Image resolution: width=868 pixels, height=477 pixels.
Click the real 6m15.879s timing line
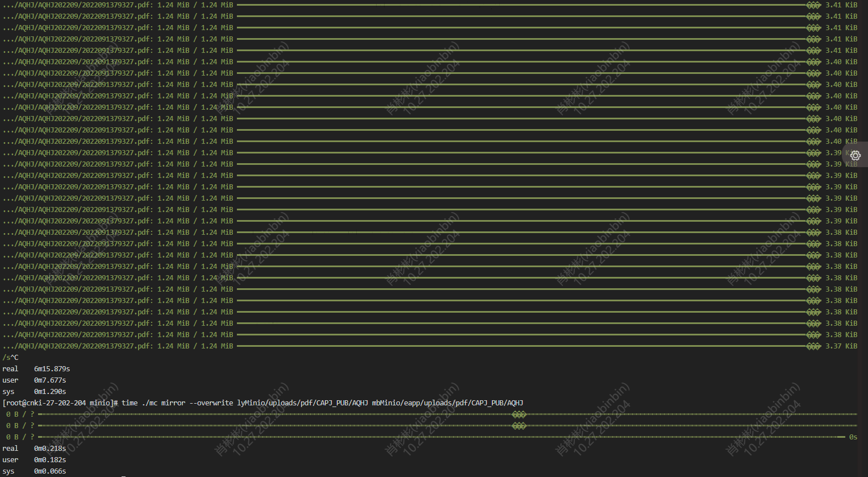coord(34,368)
